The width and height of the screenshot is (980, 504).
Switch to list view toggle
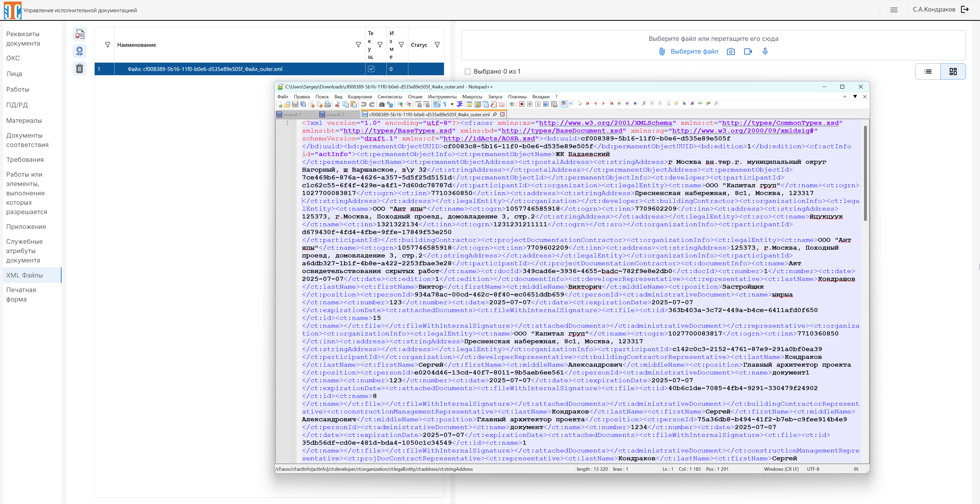tap(928, 72)
